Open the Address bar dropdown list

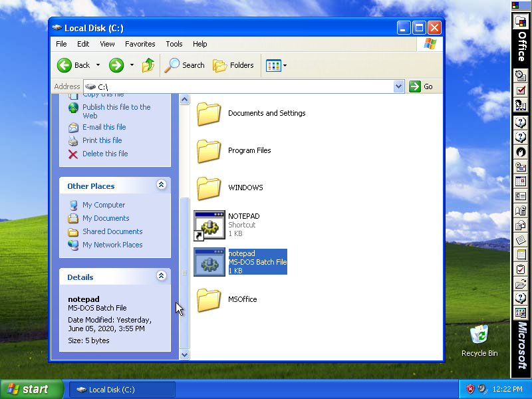click(398, 86)
